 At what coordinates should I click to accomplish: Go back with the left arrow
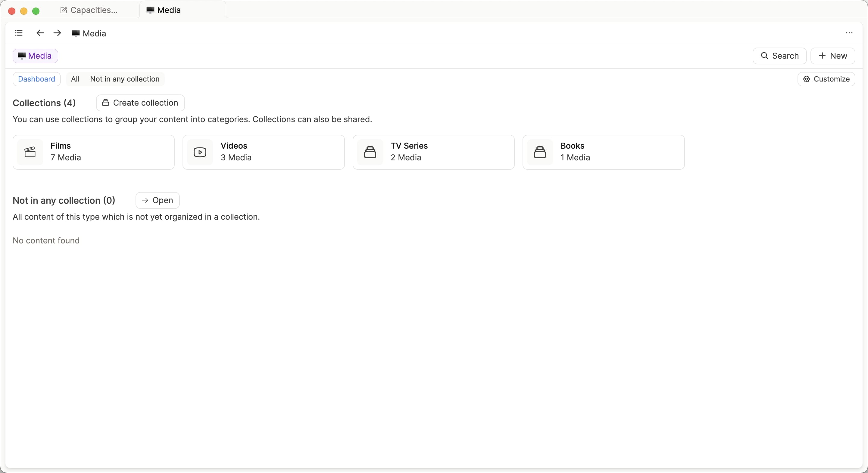coord(40,33)
